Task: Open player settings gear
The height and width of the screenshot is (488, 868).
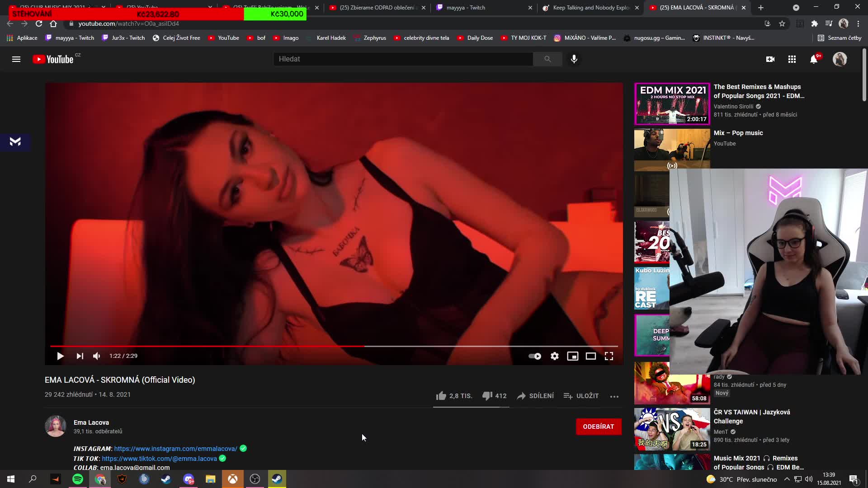Action: 555,356
